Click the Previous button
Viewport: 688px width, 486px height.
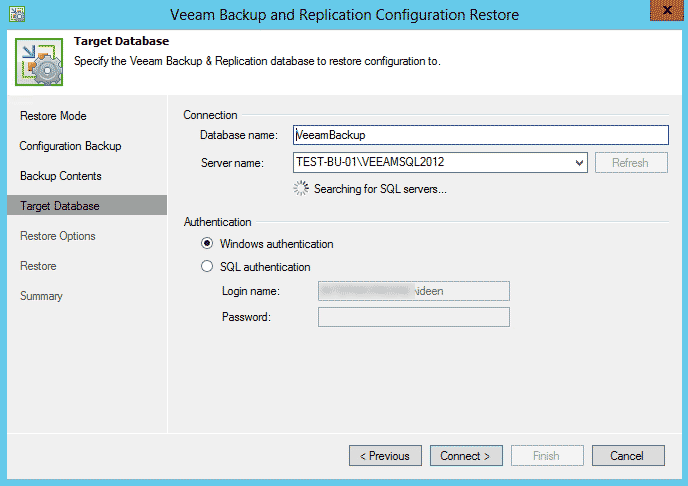pos(385,456)
